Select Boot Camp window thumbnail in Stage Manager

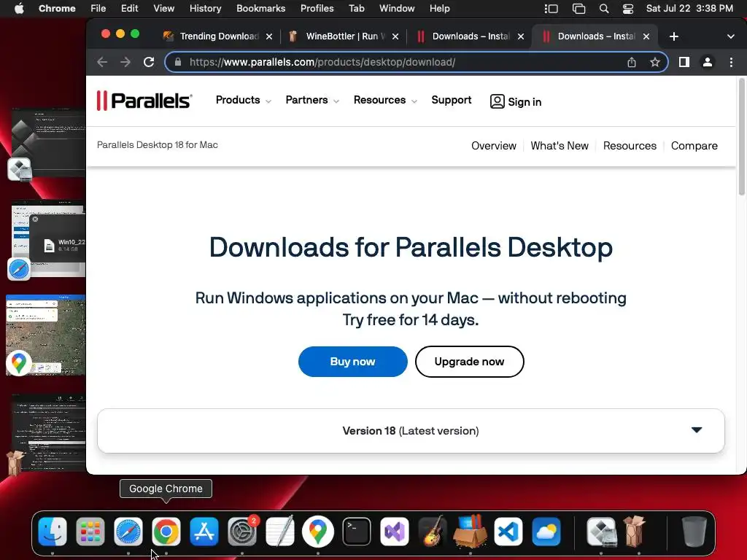coord(47,143)
